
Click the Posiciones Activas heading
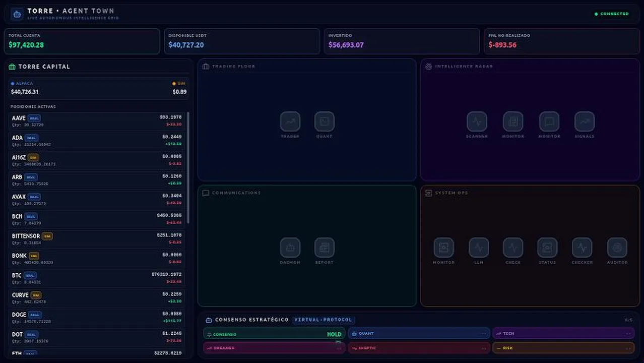point(33,107)
